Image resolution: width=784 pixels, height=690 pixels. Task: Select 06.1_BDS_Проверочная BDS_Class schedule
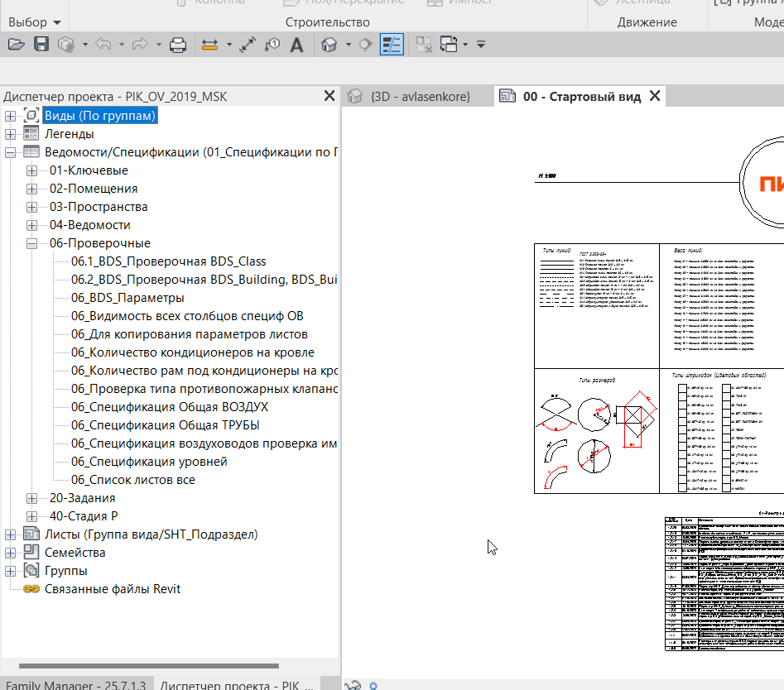[169, 261]
